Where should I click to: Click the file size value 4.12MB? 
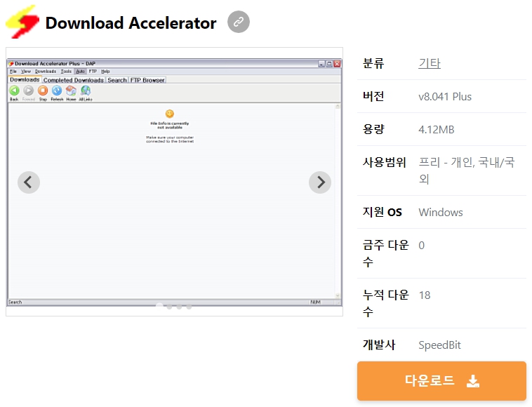pos(437,130)
